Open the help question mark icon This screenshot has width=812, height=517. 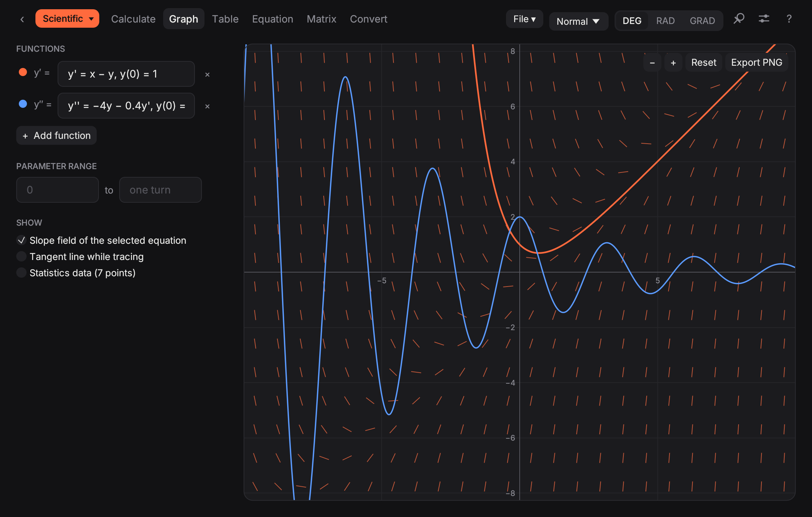click(x=789, y=19)
